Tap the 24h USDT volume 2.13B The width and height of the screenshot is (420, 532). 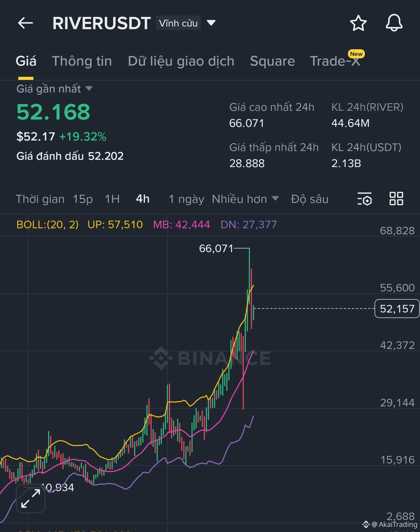346,163
